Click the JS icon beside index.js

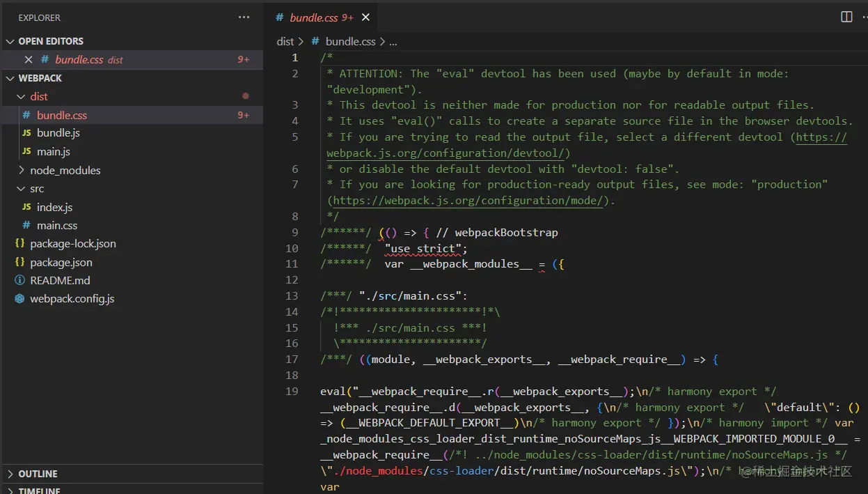click(x=26, y=207)
